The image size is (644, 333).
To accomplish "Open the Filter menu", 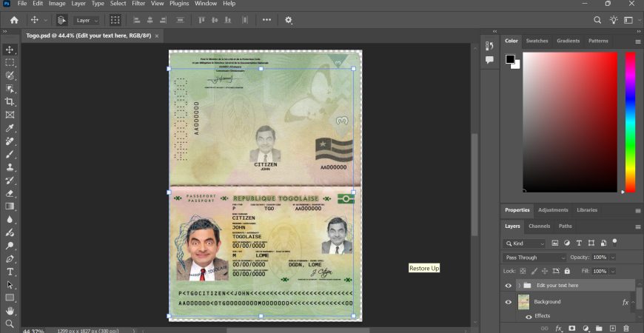I will coord(138,4).
